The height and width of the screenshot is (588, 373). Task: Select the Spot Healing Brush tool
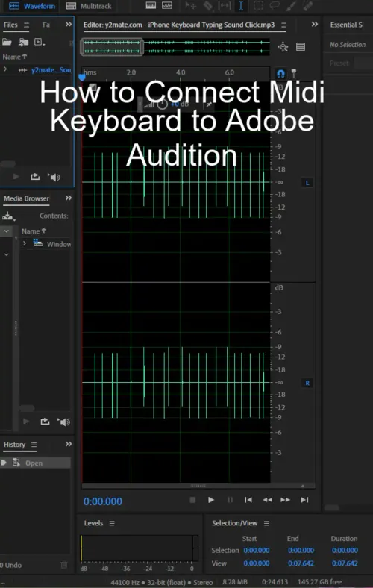(x=307, y=5)
